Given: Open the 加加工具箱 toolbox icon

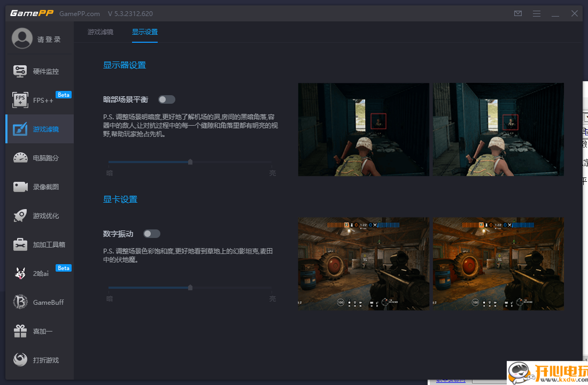Looking at the screenshot, I should coord(20,244).
